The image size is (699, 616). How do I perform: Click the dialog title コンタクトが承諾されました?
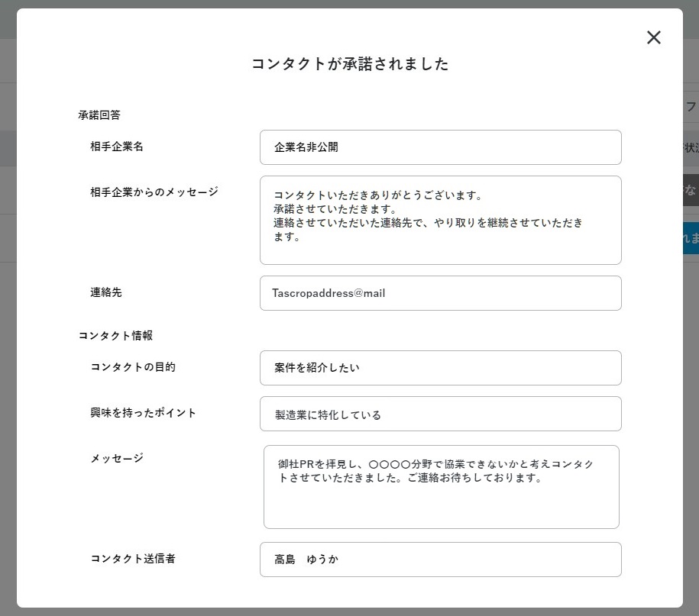(x=350, y=63)
